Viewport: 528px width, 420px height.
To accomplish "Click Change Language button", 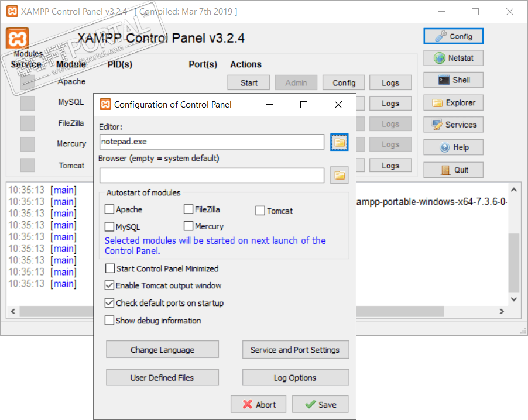I will coord(162,350).
